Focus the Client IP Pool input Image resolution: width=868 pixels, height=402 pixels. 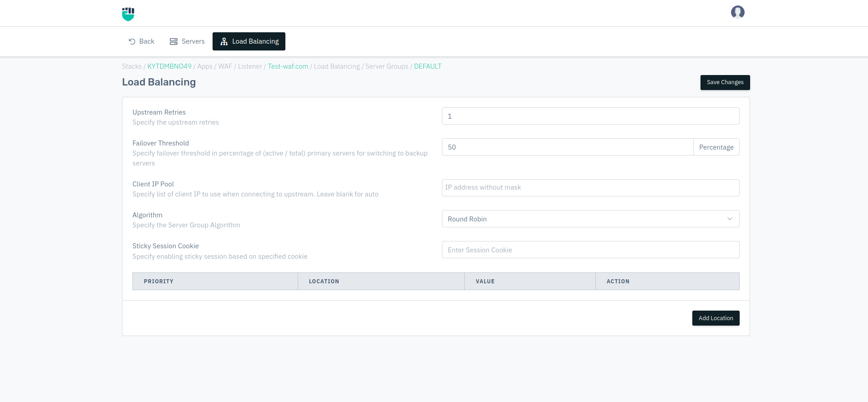pos(591,188)
